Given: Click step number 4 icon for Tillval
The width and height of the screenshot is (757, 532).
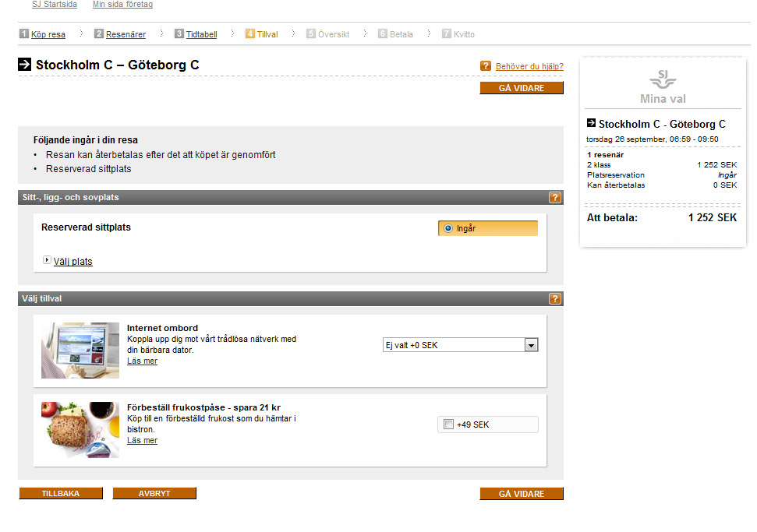Looking at the screenshot, I should click(249, 33).
